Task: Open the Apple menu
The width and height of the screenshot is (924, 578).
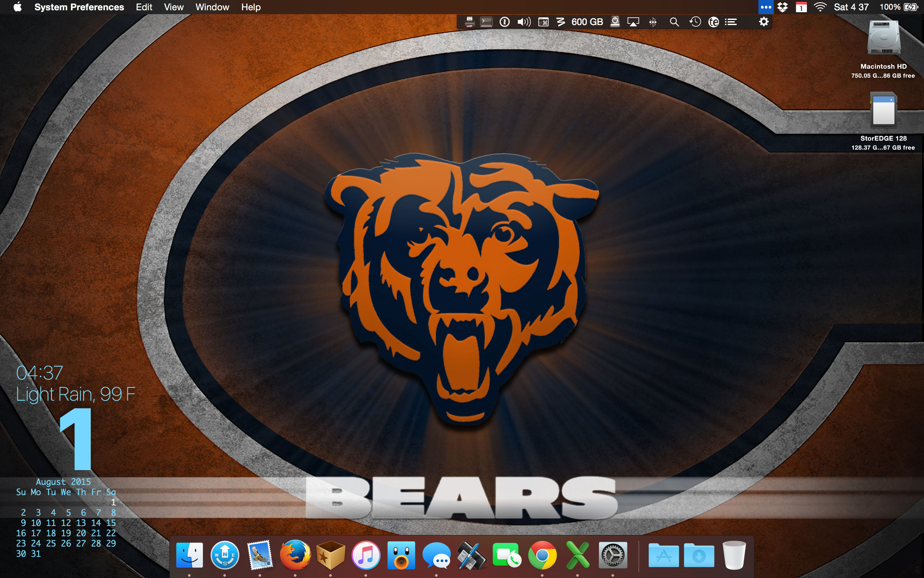Action: point(18,7)
